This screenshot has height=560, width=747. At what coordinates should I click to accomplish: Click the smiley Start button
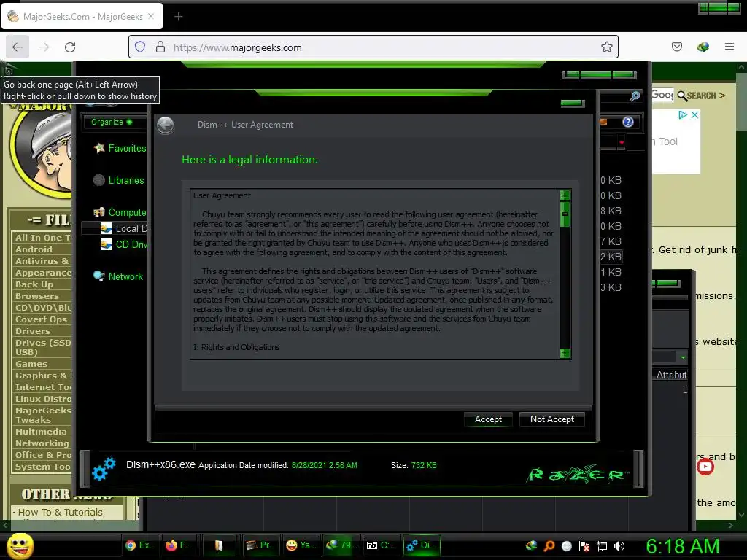(x=20, y=545)
